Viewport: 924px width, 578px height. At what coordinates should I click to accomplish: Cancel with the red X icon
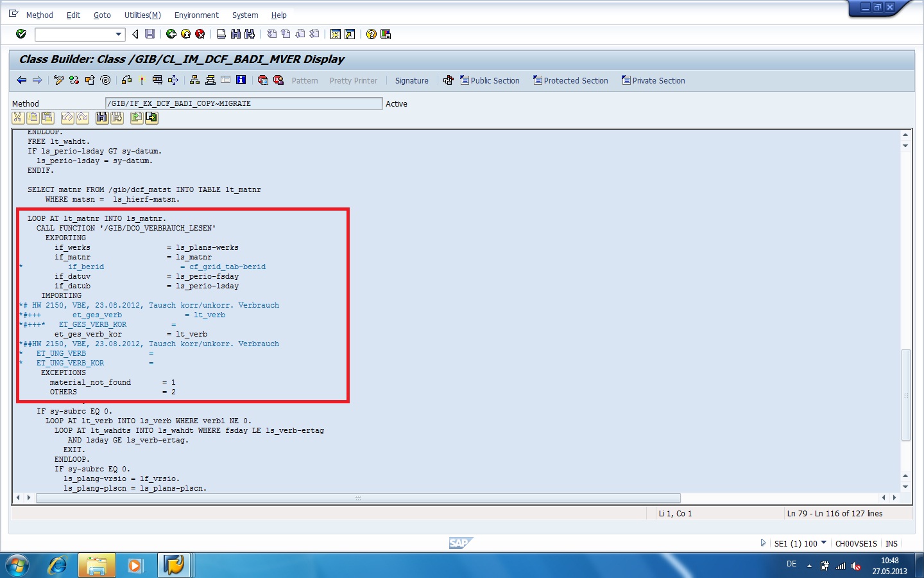click(200, 34)
